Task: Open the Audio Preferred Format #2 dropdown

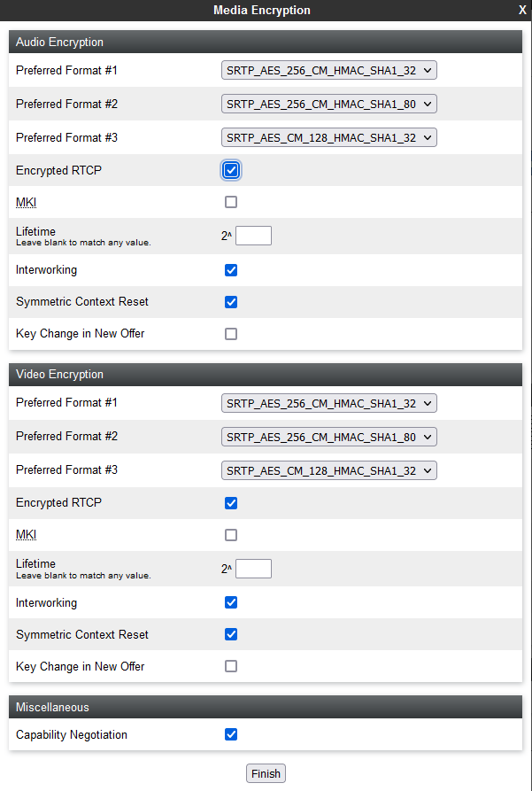Action: [328, 104]
